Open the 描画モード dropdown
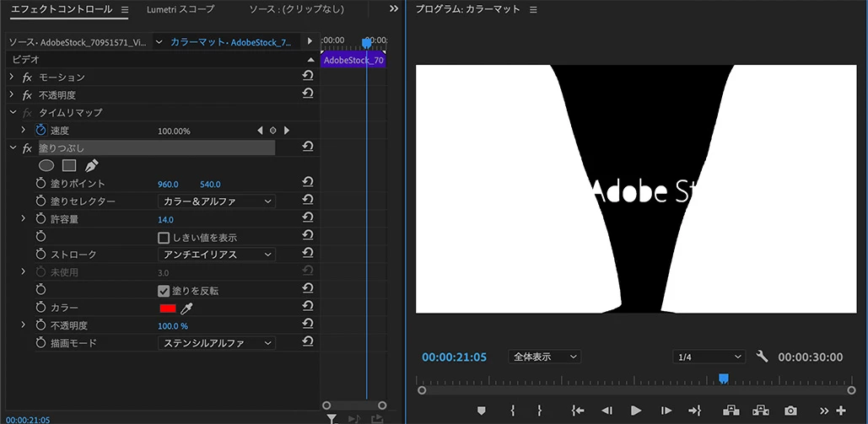The height and width of the screenshot is (424, 868). [217, 342]
